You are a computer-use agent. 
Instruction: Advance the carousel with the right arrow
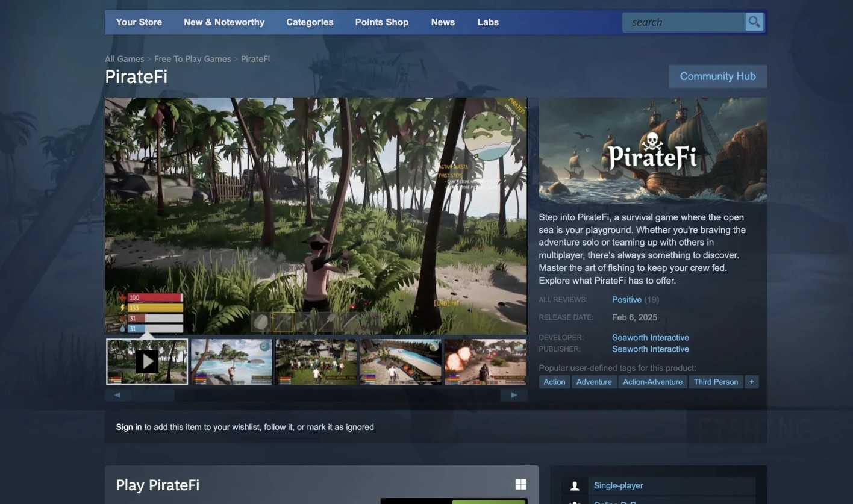click(x=513, y=394)
